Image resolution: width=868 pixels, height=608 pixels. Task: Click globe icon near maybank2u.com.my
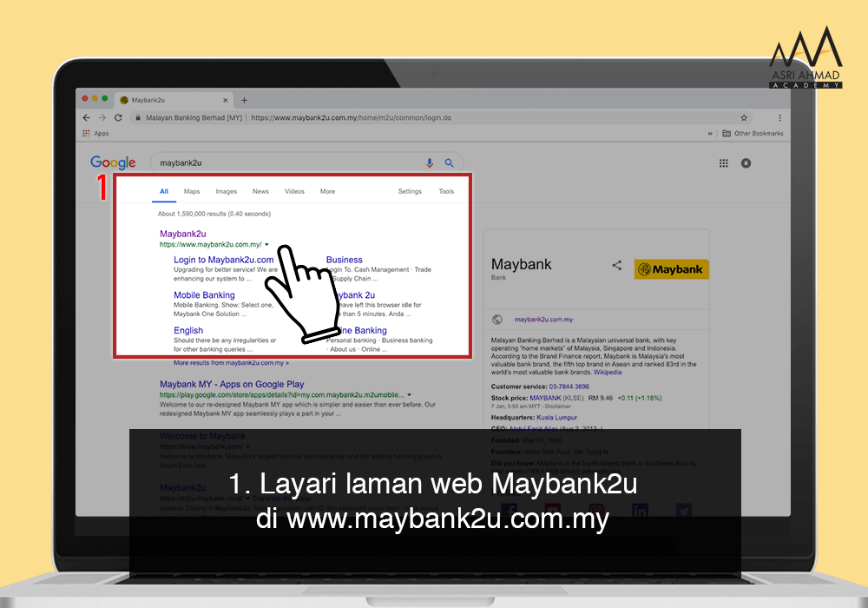(497, 320)
